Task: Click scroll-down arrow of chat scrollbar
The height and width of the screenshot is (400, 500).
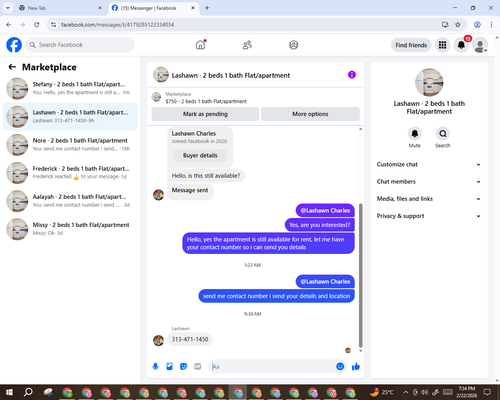Action: (x=360, y=351)
